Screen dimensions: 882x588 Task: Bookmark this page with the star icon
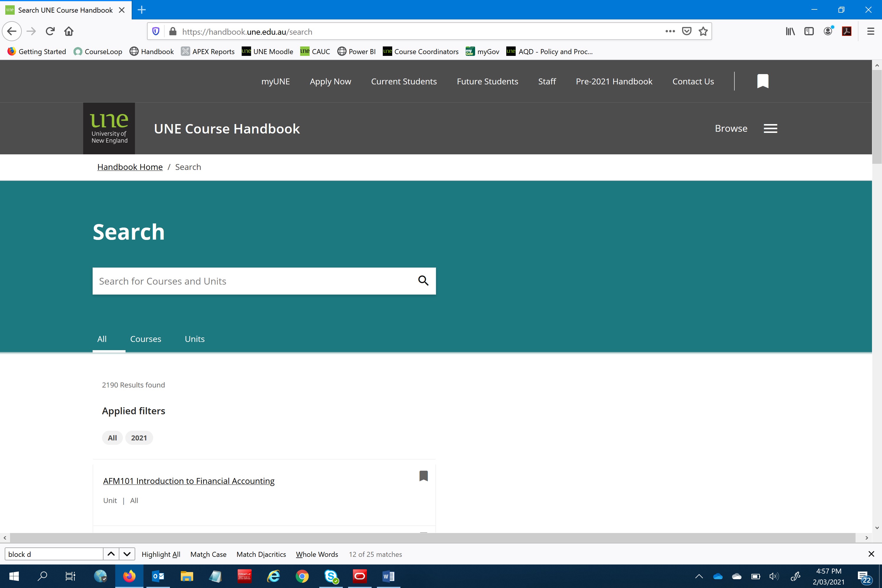[x=703, y=31]
